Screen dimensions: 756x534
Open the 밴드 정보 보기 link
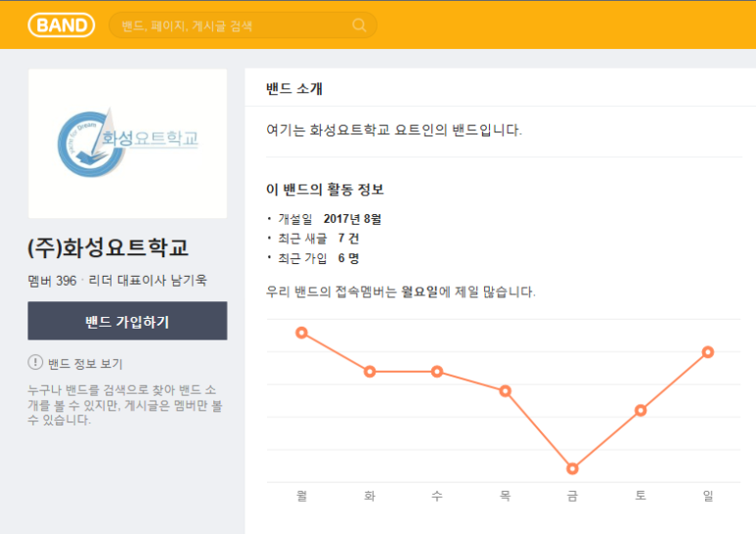click(x=85, y=364)
